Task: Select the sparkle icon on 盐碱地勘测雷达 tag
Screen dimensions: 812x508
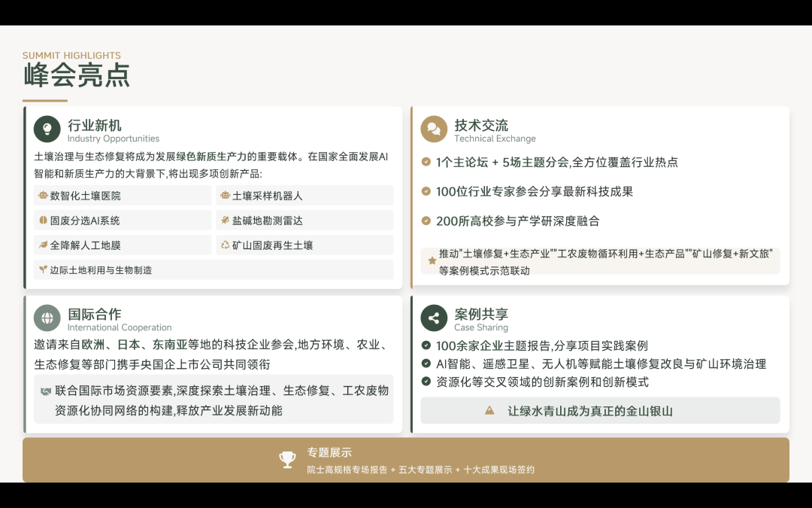Action: (225, 221)
